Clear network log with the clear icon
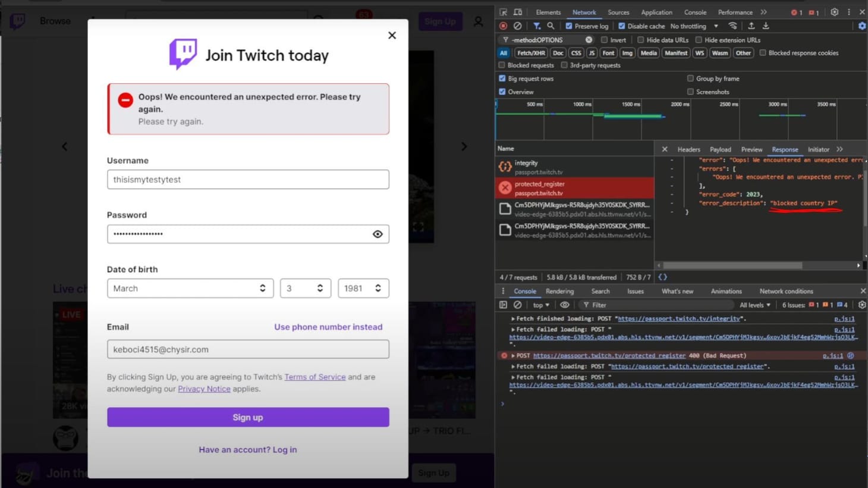Image resolution: width=868 pixels, height=488 pixels. [518, 26]
